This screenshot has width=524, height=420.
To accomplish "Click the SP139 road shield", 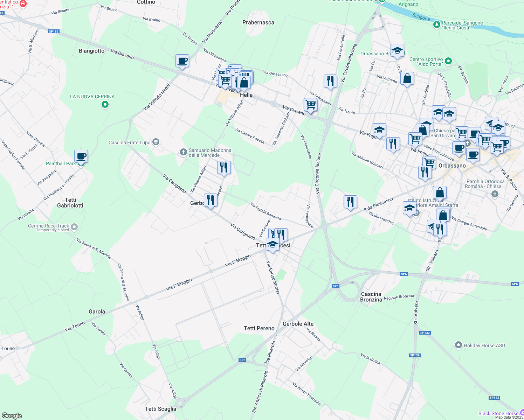I will [415, 355].
